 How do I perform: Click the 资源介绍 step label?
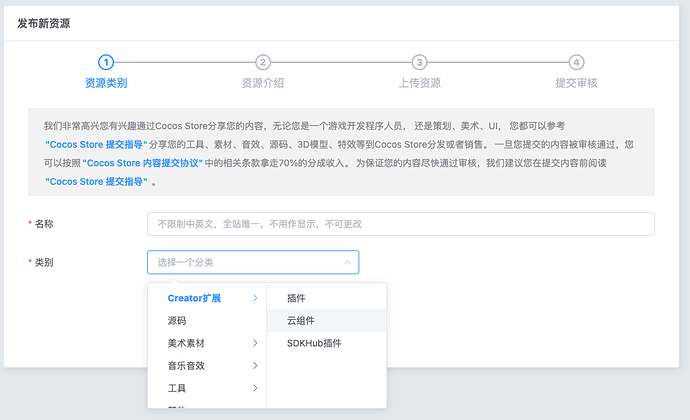[x=263, y=83]
